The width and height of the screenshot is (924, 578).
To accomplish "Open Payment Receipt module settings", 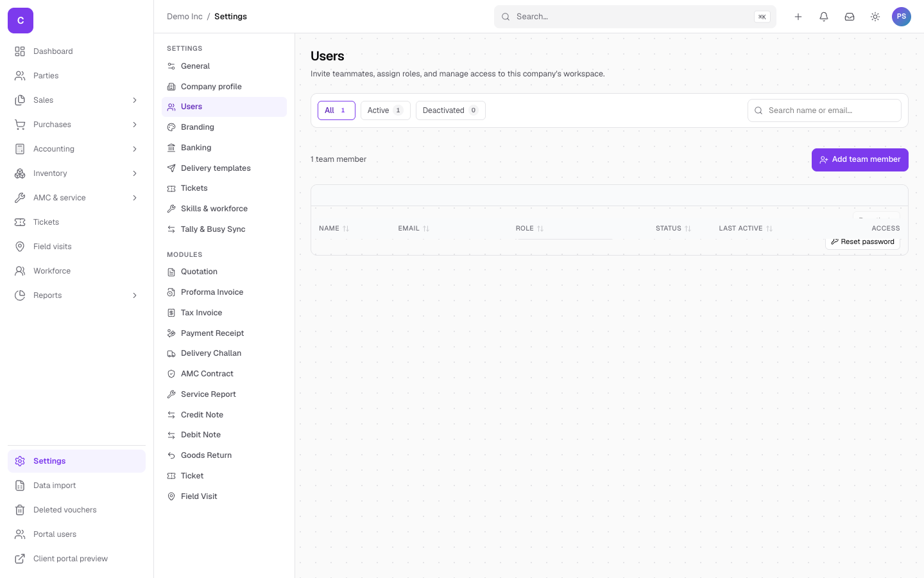I will 224,333.
